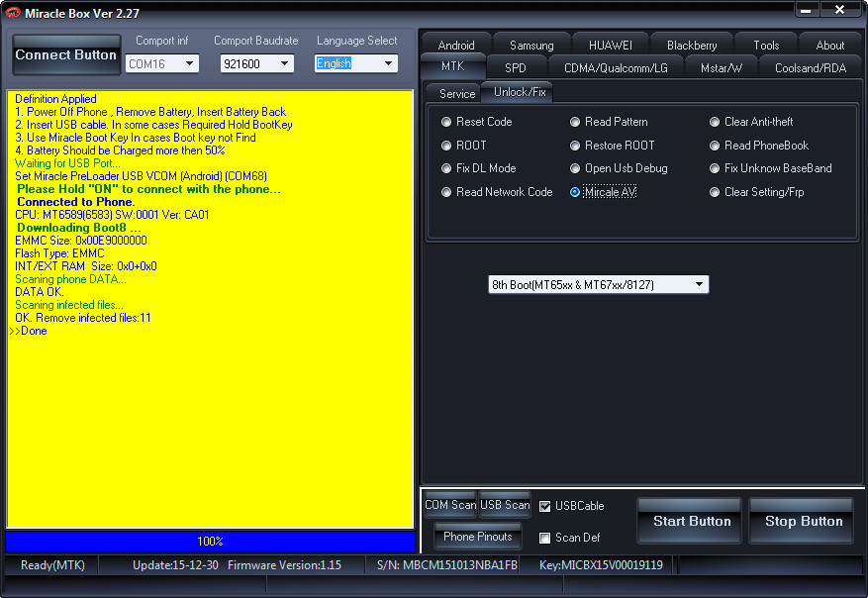
Task: Switch to the Samsung tab
Action: point(531,45)
